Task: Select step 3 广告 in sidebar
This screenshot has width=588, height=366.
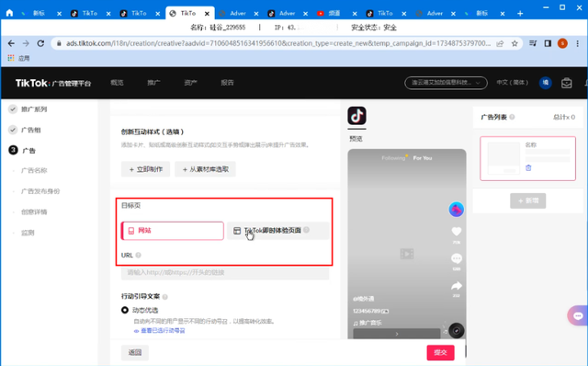Action: point(28,151)
